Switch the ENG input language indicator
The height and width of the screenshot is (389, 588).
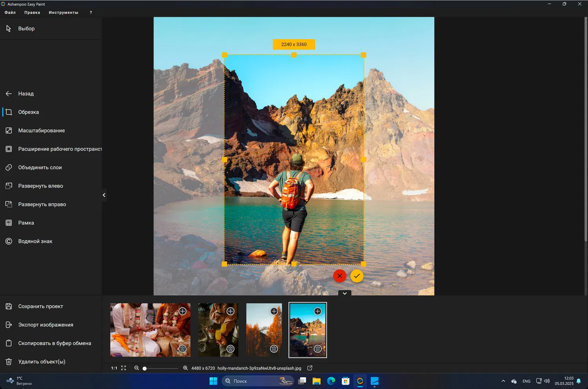526,381
